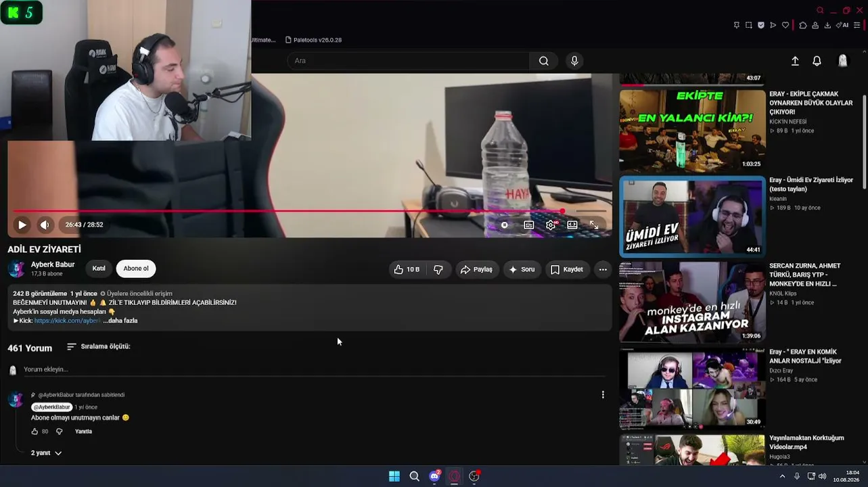Toggle the autoplay switch in the player
Image resolution: width=868 pixels, height=487 pixels.
(505, 225)
